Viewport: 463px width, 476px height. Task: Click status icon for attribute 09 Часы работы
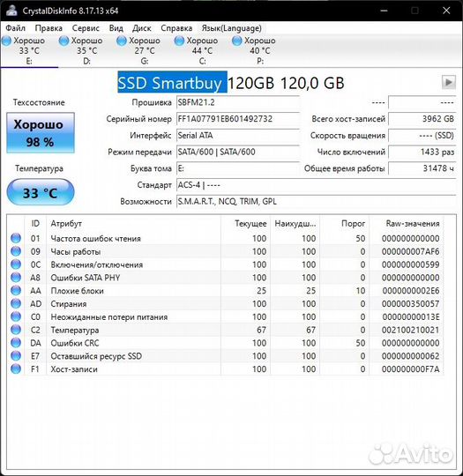[x=16, y=251]
